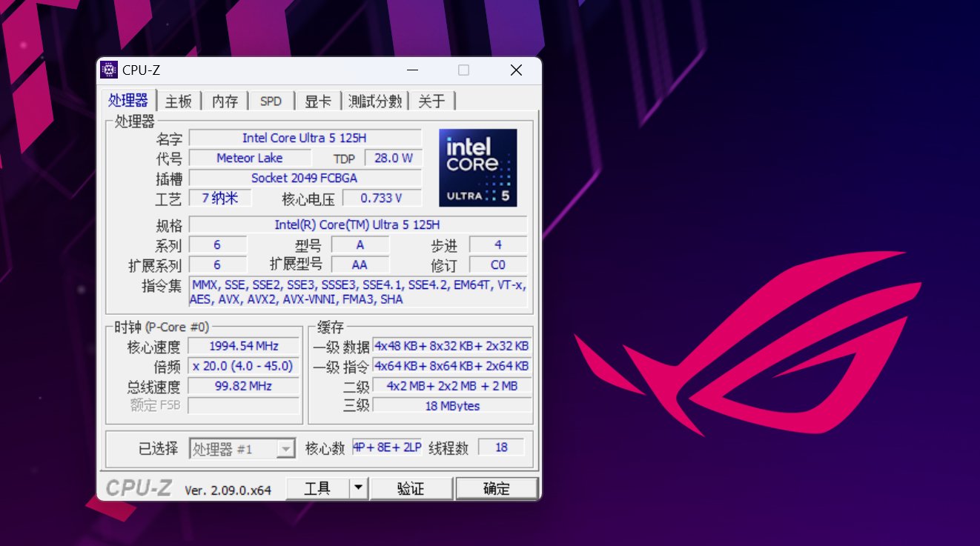This screenshot has height=546, width=980.
Task: Click the core speed value 1994.54 MHz
Action: pyautogui.click(x=243, y=346)
